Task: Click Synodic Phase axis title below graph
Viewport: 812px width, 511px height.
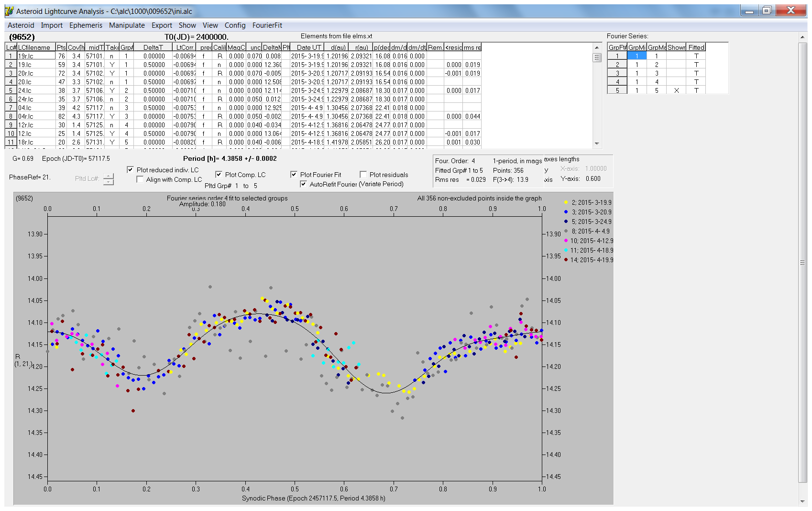Action: click(313, 498)
